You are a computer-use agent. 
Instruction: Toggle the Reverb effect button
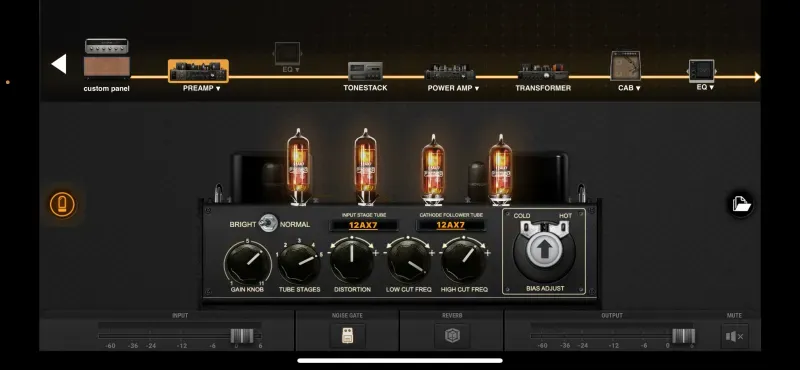click(452, 336)
